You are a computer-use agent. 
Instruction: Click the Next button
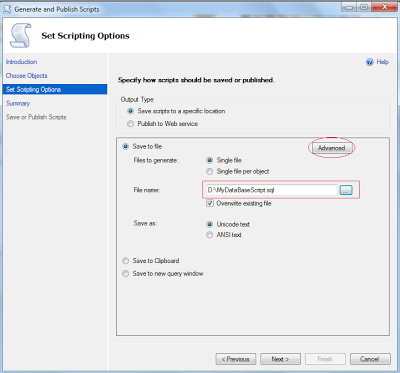280,359
